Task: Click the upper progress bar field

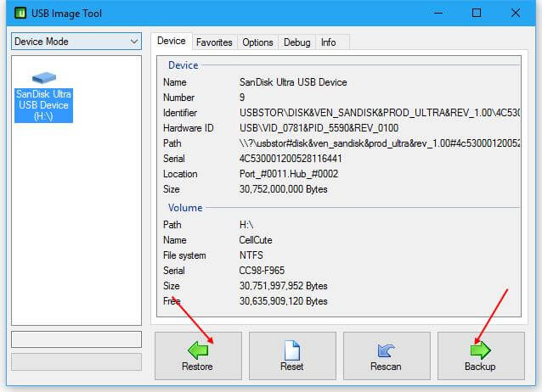Action: pyautogui.click(x=76, y=339)
